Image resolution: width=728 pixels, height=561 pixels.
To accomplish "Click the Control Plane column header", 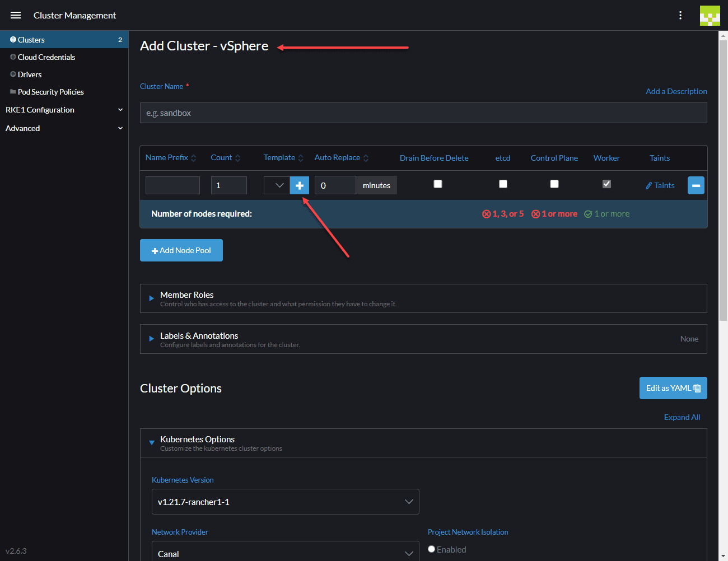I will click(x=554, y=158).
